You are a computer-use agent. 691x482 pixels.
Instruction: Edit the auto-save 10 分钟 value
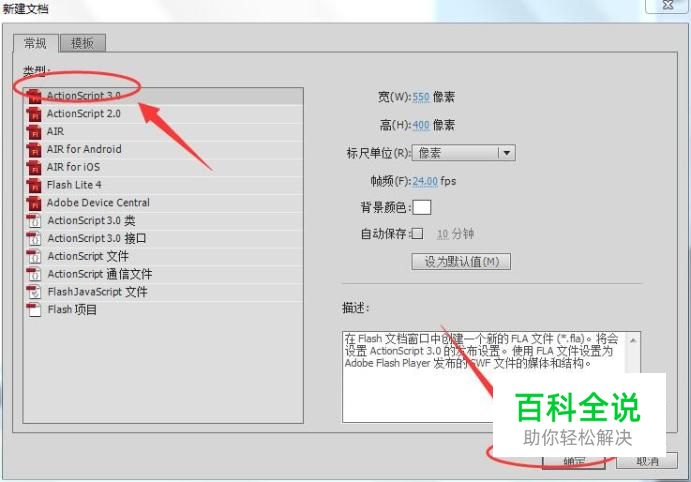tap(442, 234)
